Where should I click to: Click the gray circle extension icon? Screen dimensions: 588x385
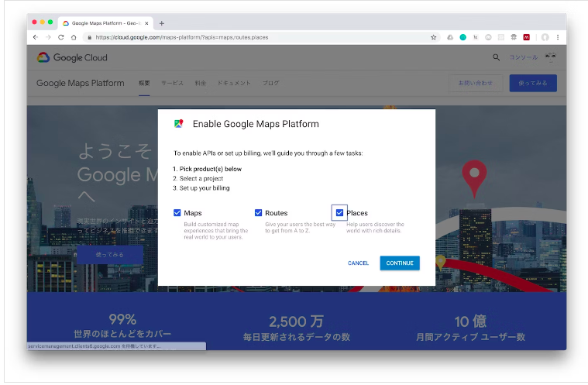click(x=488, y=37)
